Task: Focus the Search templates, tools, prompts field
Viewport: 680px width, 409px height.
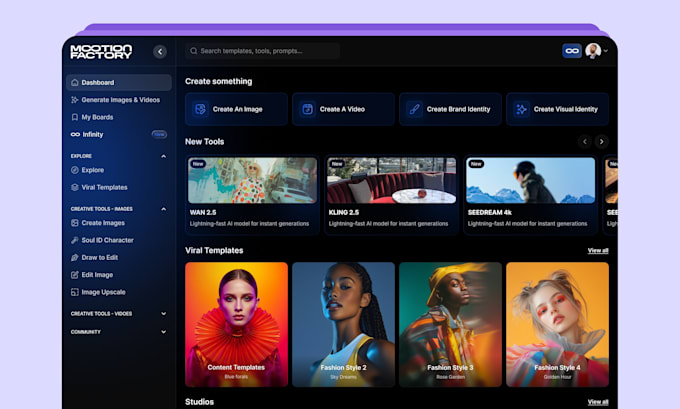Action: [x=262, y=51]
